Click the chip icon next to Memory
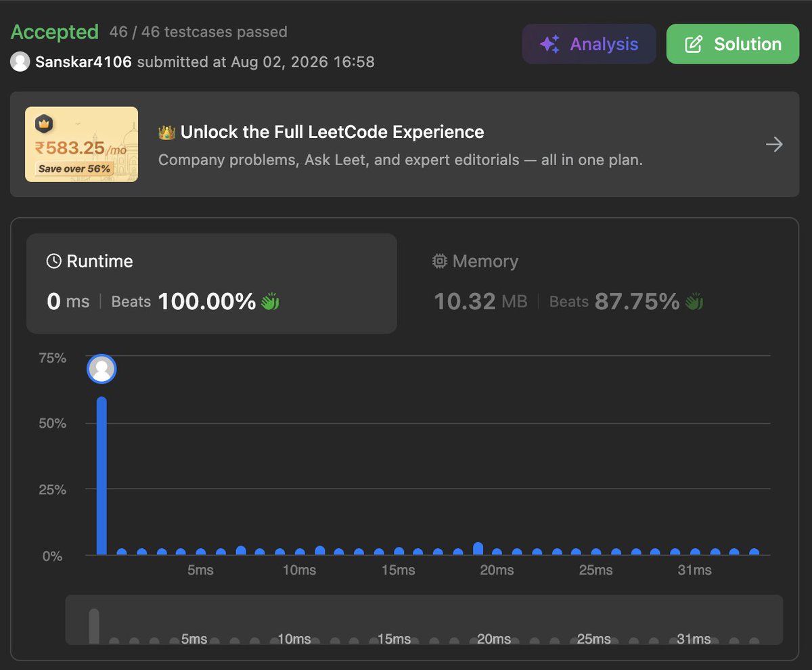Viewport: 812px width, 670px height. click(x=440, y=261)
